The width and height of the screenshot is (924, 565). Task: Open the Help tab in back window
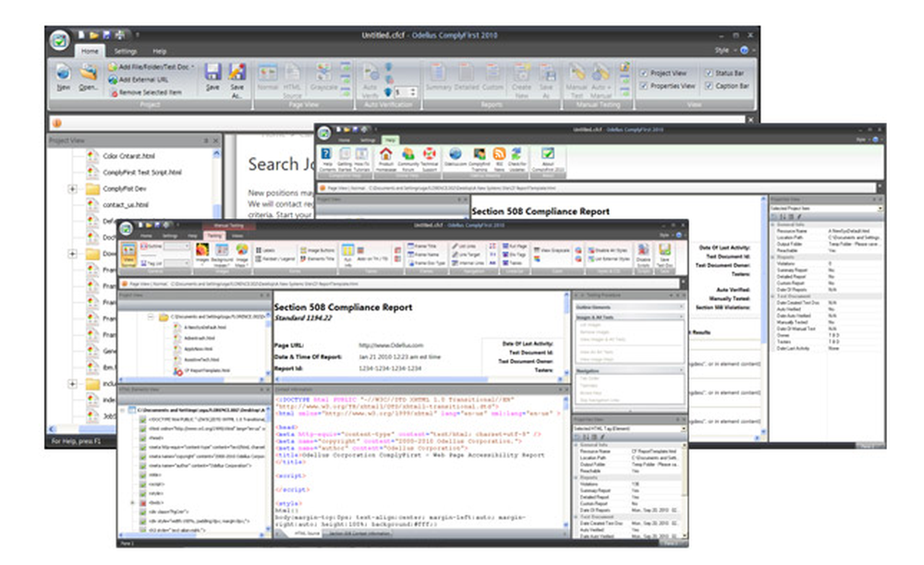click(159, 51)
